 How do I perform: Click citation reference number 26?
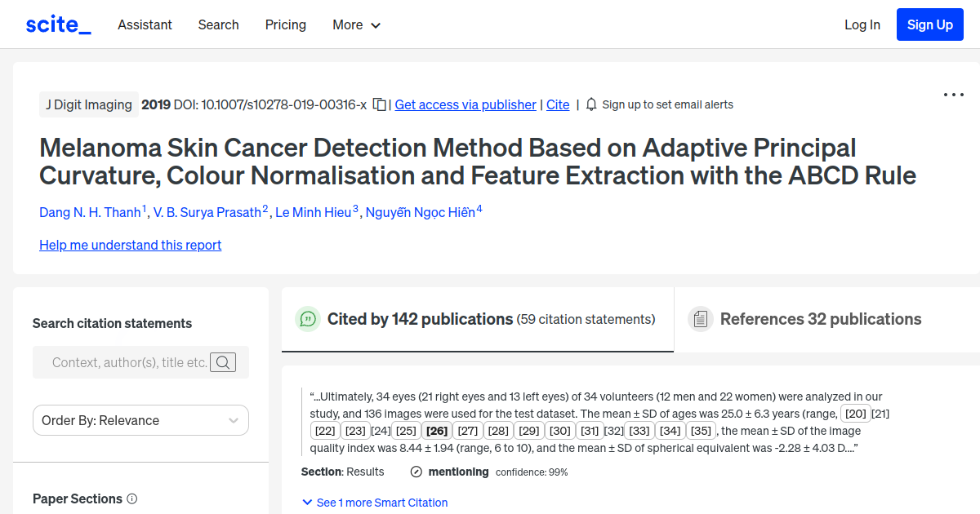pyautogui.click(x=437, y=431)
